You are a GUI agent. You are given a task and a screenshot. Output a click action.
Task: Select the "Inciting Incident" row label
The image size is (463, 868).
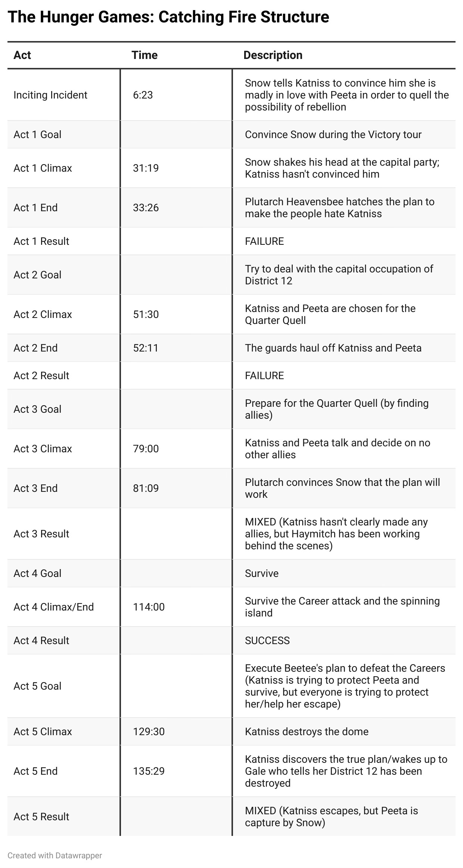tap(50, 95)
